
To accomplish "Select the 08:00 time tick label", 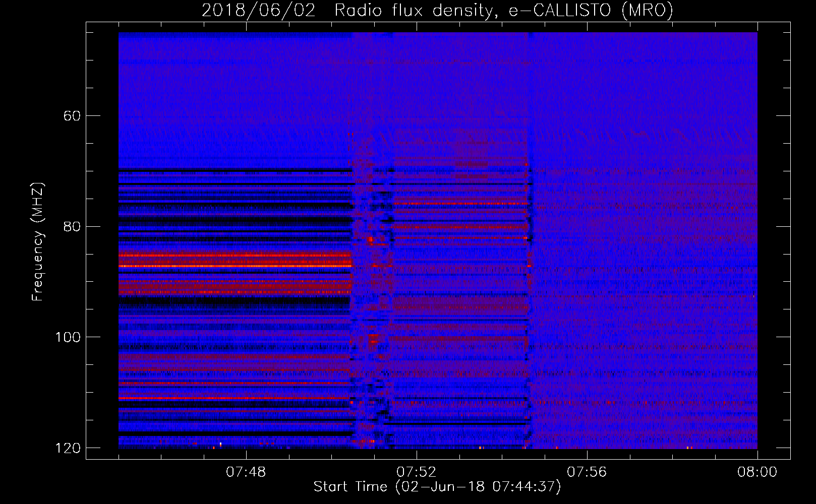I will pos(757,472).
